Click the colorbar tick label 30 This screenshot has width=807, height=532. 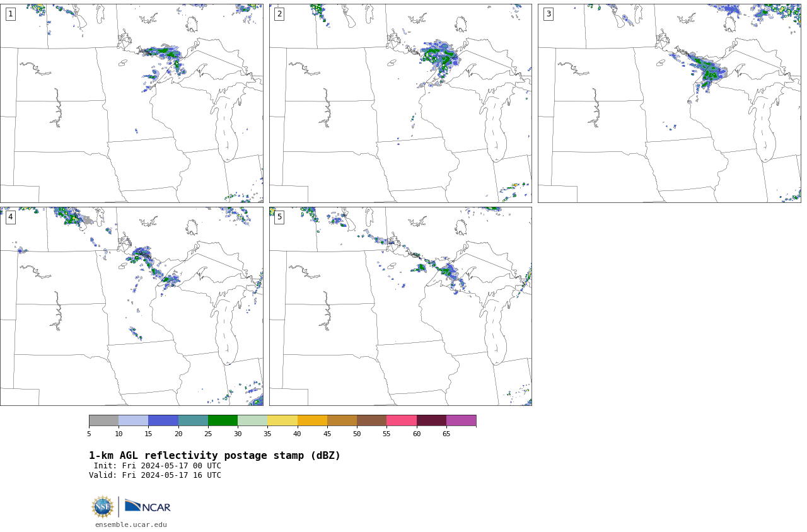click(x=238, y=434)
